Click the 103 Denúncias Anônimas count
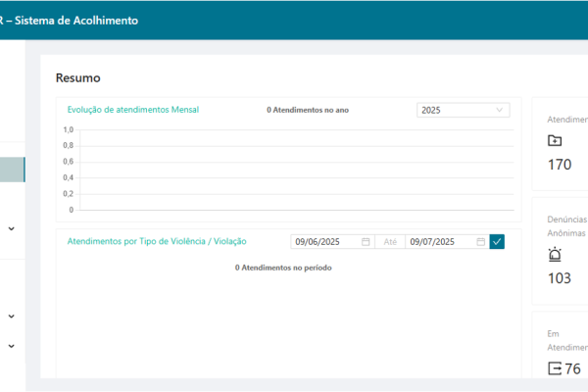588x392 pixels. [560, 278]
